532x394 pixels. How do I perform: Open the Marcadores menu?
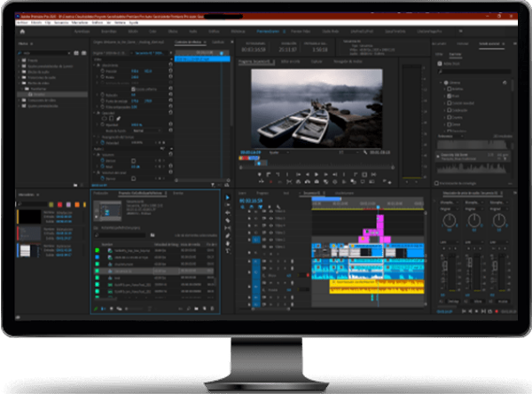pyautogui.click(x=80, y=22)
